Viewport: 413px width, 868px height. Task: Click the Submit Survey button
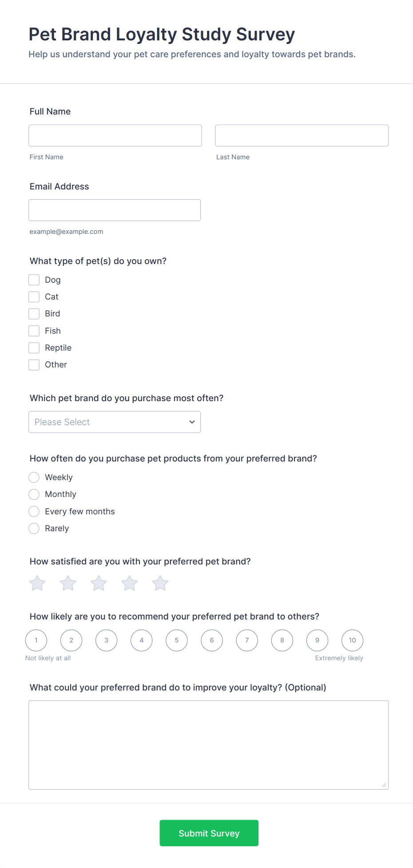click(x=209, y=833)
